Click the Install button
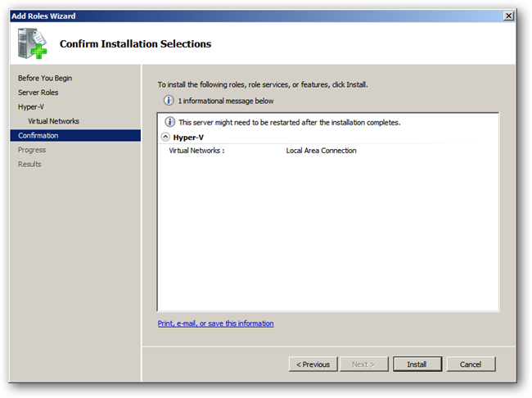Screen dimensions: 532x398 [417, 364]
